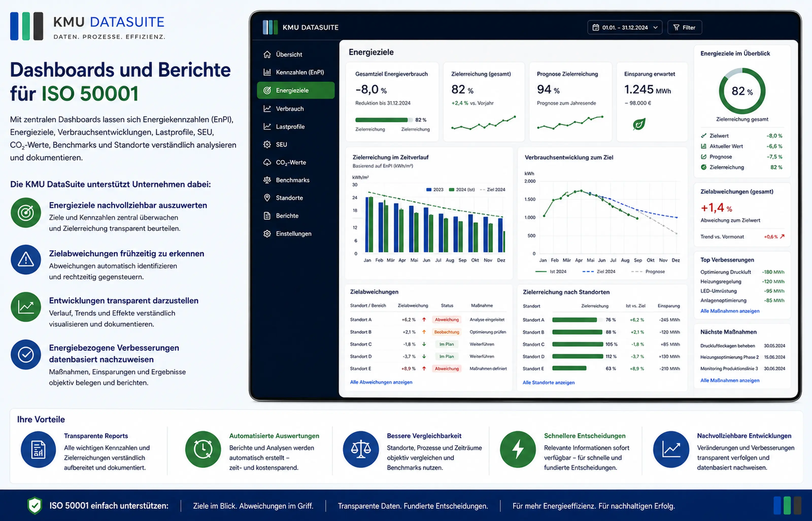
Task: Click the Im Plan badge for Standort C
Action: point(447,344)
